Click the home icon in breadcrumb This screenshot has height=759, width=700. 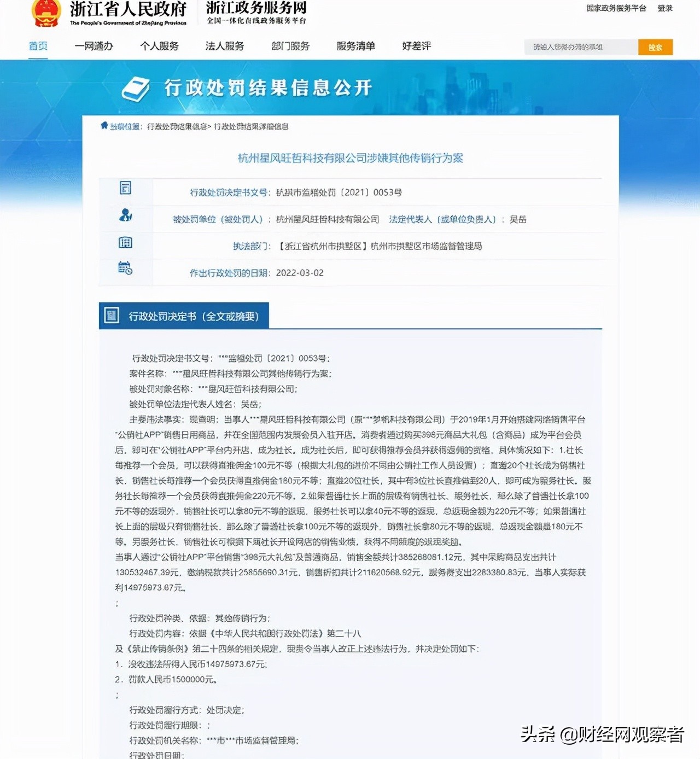[x=104, y=126]
